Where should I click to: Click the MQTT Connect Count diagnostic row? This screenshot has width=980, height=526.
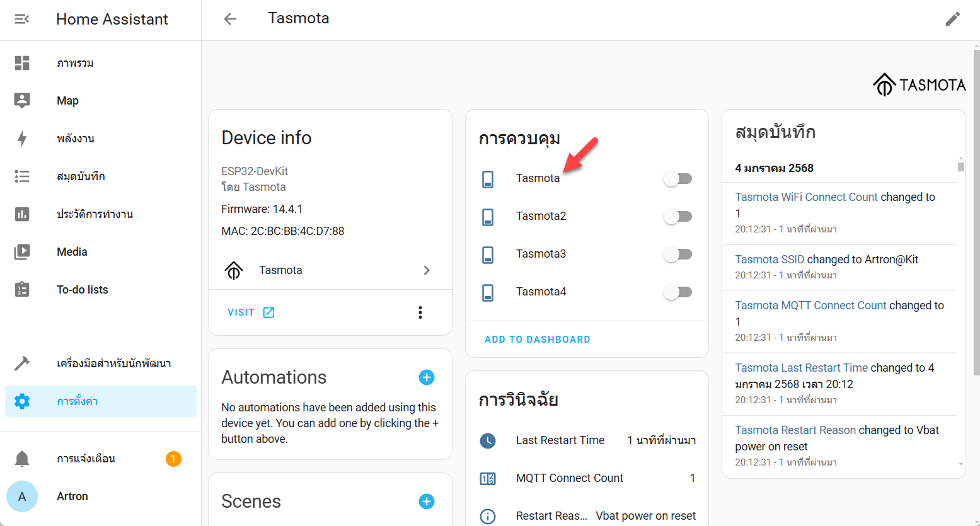pyautogui.click(x=587, y=478)
